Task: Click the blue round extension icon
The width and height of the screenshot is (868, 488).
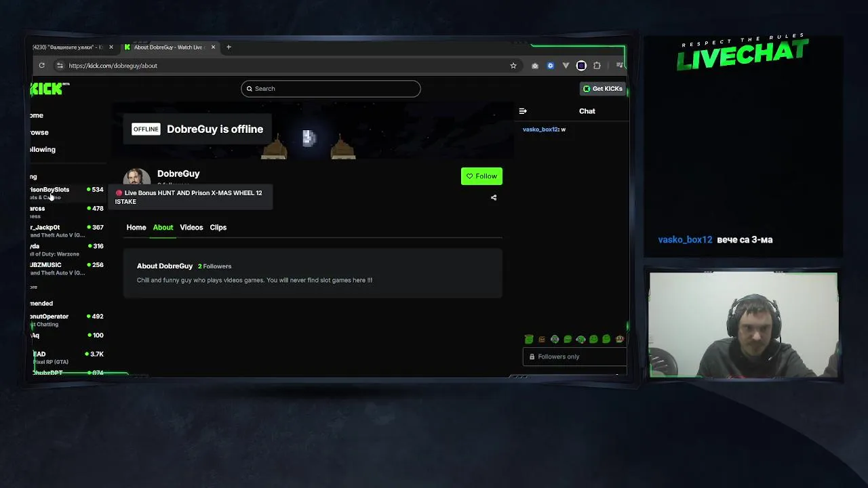Action: 551,66
